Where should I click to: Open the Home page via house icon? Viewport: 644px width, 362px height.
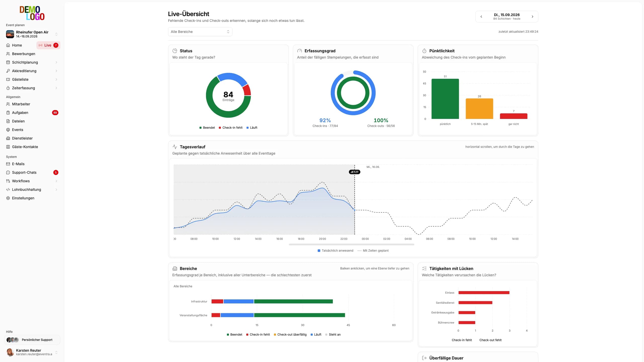click(x=8, y=45)
